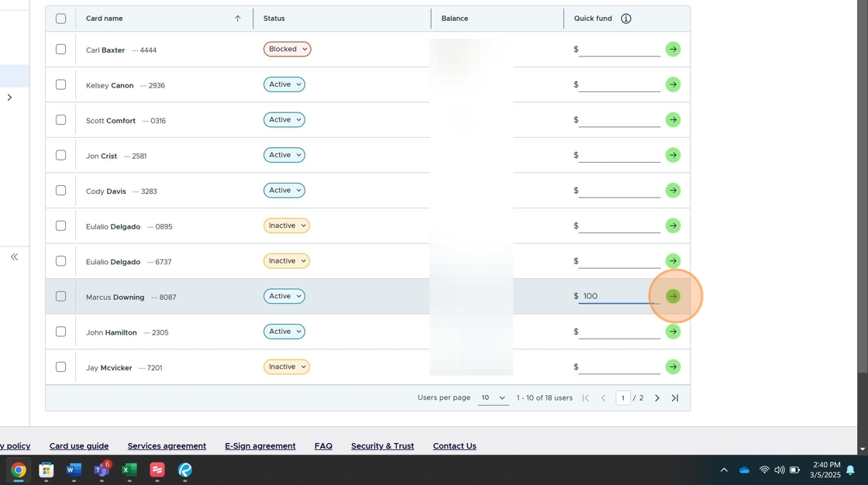This screenshot has width=868, height=485.
Task: Open Marcus Downing Active status dropdown
Action: pos(284,296)
